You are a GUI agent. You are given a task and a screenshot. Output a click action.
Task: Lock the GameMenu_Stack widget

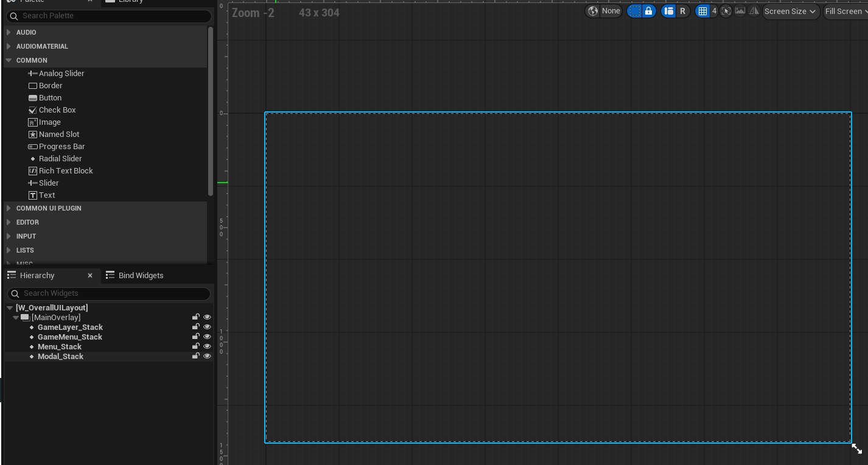(x=196, y=337)
